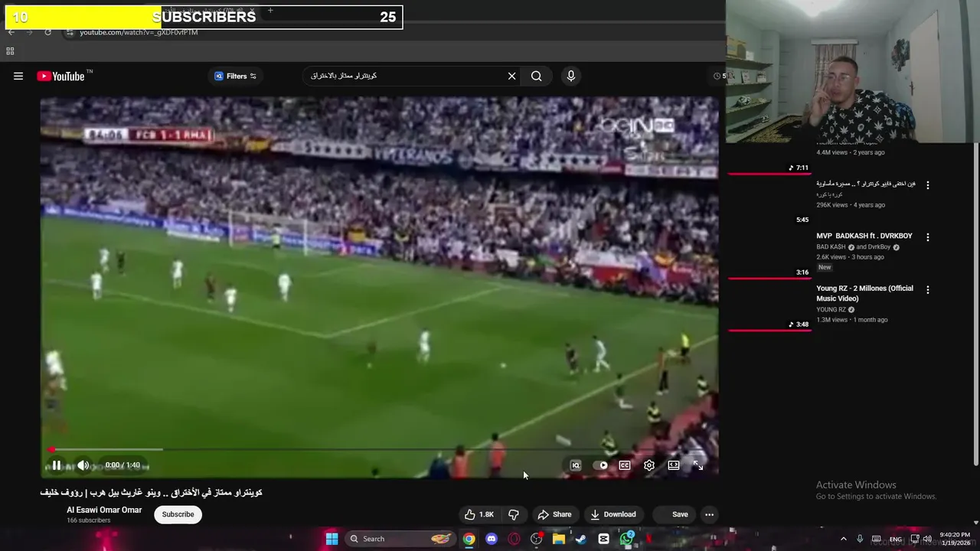Clear the search query with X
980x551 pixels.
tap(511, 76)
